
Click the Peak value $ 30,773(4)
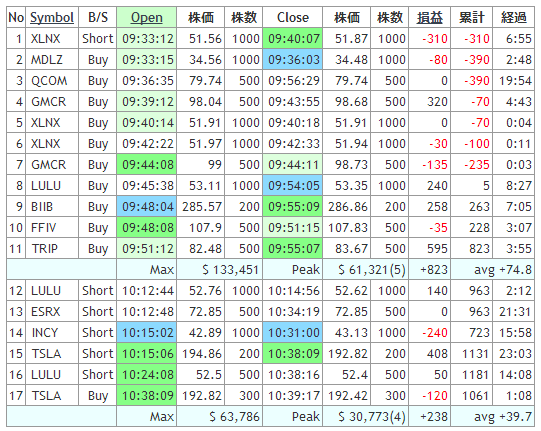pyautogui.click(x=365, y=417)
